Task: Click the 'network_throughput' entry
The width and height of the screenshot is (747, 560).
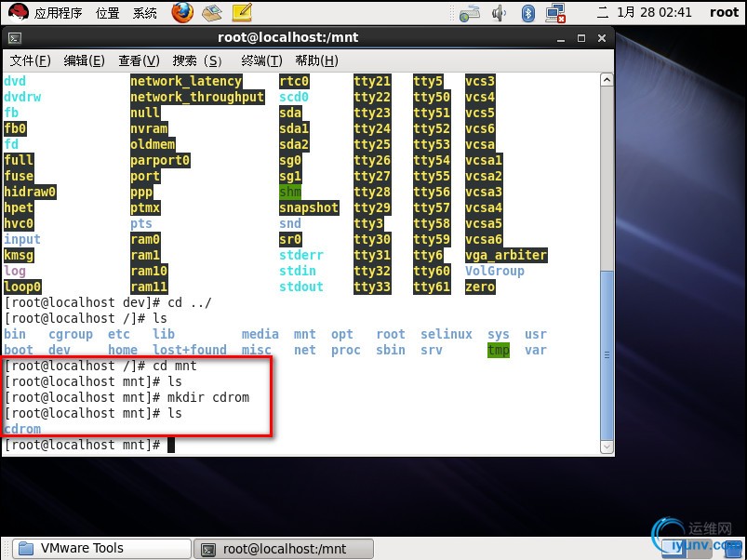Action: (x=197, y=97)
